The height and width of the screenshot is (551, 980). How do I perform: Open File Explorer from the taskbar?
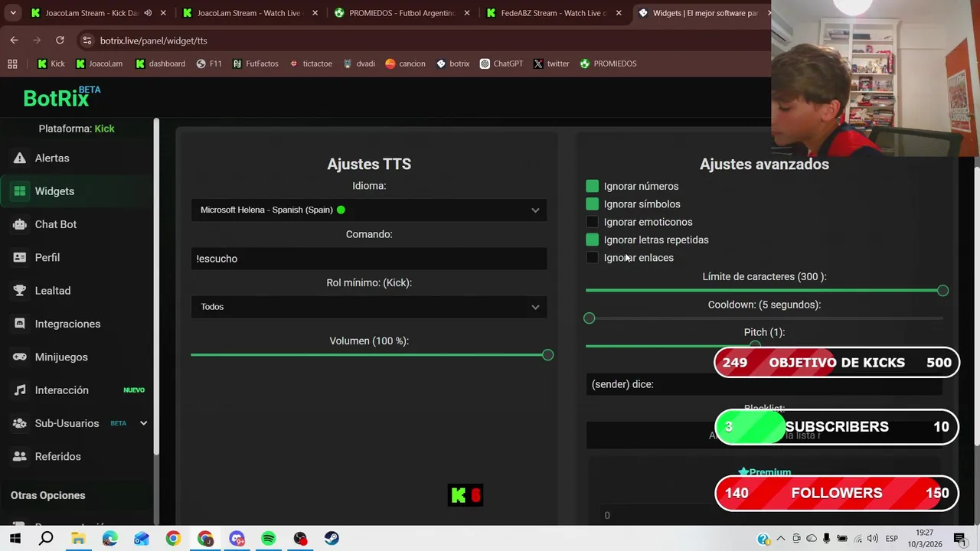coord(78,539)
